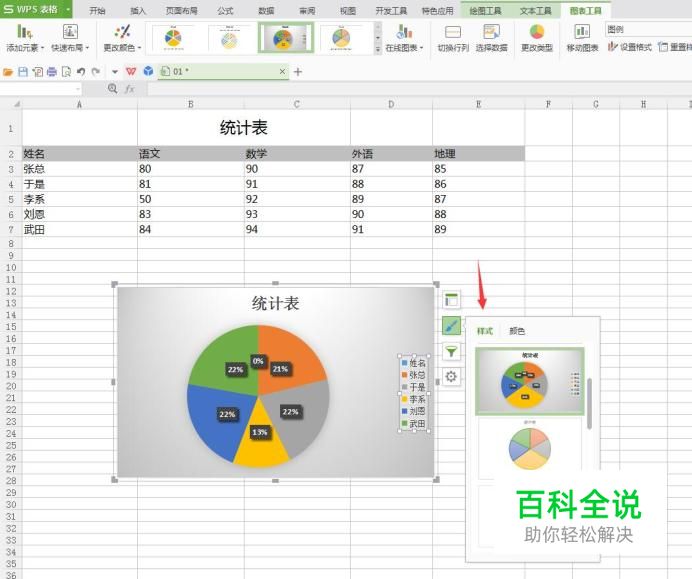This screenshot has height=579, width=692.
Task: Switch to the 绘图工具 ribbon tab
Action: pyautogui.click(x=485, y=11)
